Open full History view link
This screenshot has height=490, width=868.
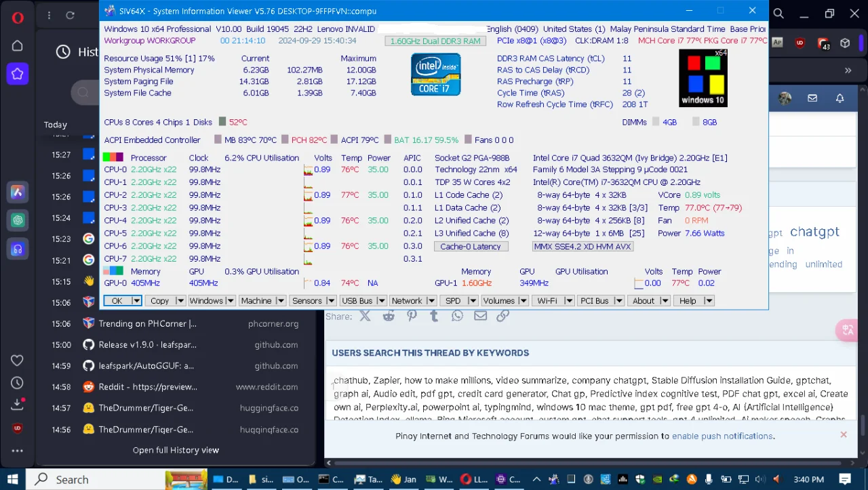click(x=176, y=450)
